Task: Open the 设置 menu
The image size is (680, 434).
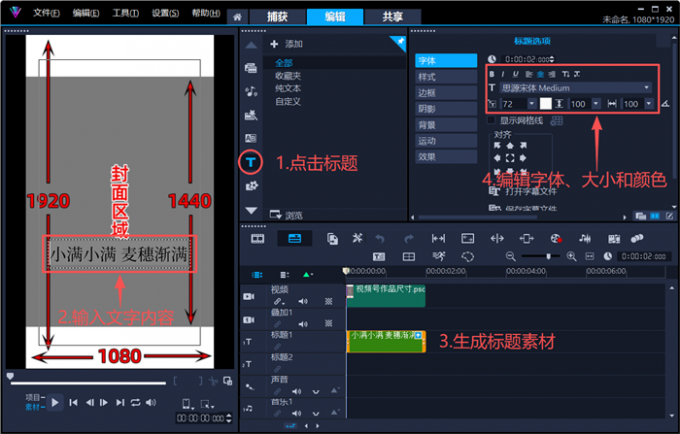Action: point(165,13)
